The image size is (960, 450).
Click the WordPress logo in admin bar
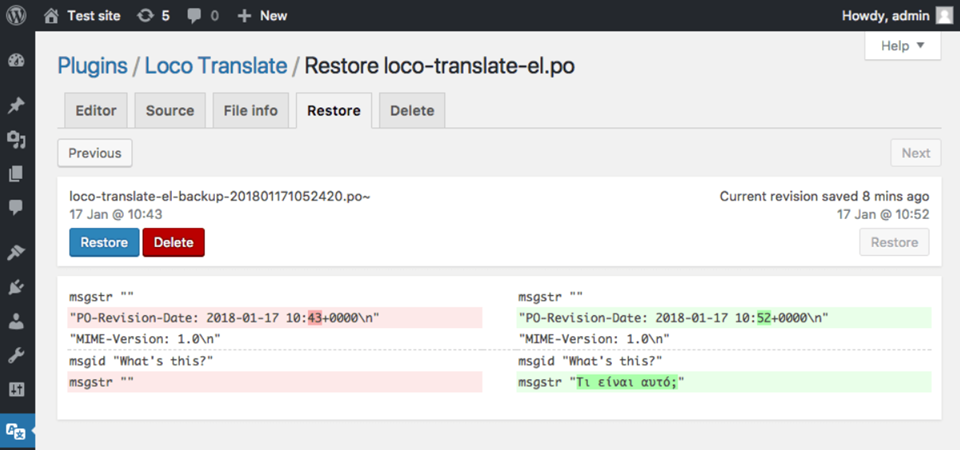(x=16, y=15)
